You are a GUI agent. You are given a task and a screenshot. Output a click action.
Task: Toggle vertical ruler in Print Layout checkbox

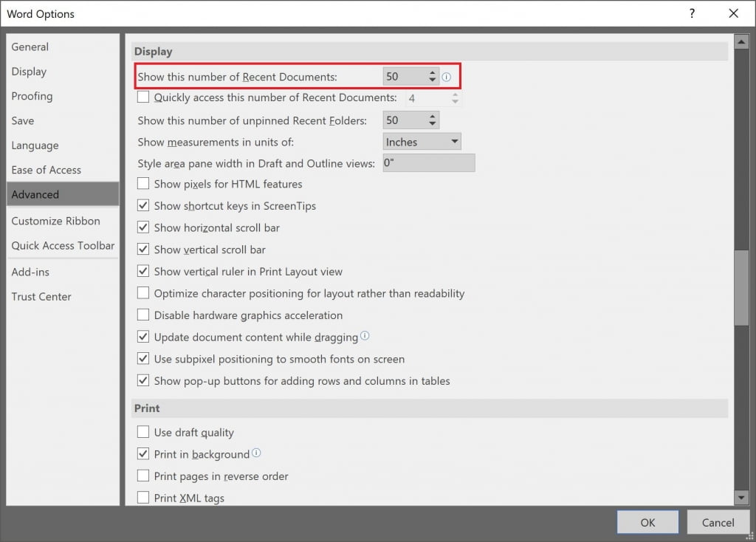[143, 271]
